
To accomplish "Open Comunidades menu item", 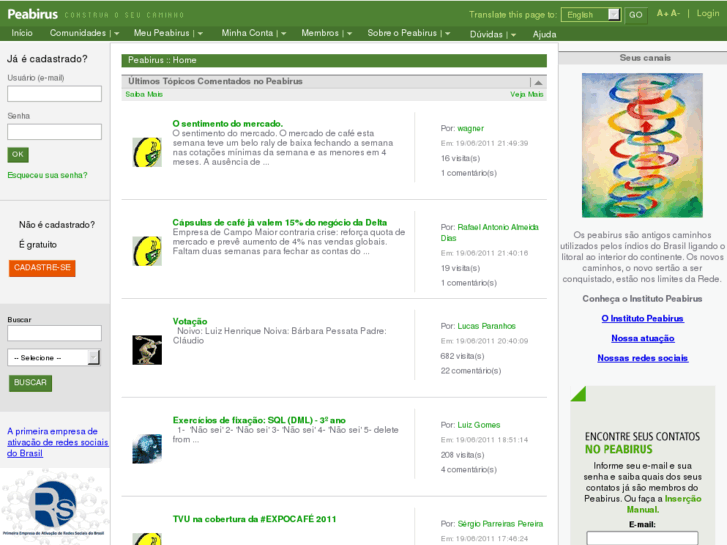I will click(x=78, y=33).
